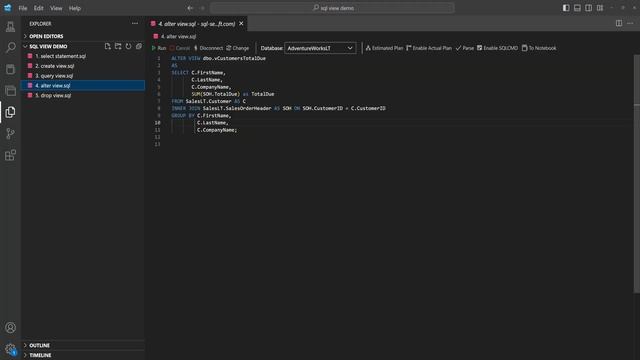
Task: Select the 4. alter view.sql editor tab
Action: click(196, 24)
